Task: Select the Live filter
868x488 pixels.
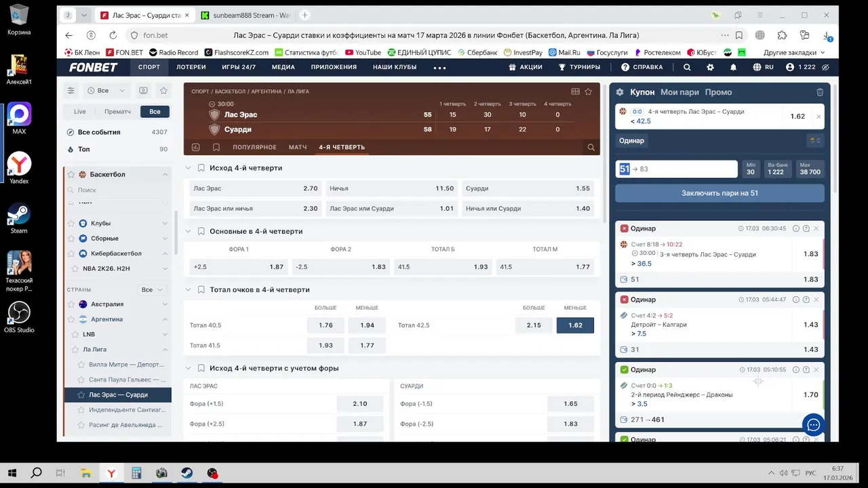Action: (x=80, y=111)
